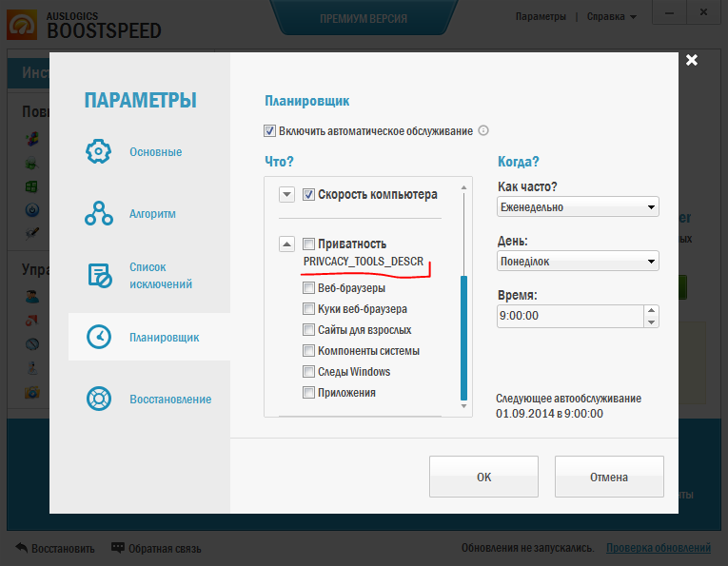Viewport: 728px width, 566px height.
Task: Click the Алгоритм nodes icon
Action: click(x=99, y=214)
